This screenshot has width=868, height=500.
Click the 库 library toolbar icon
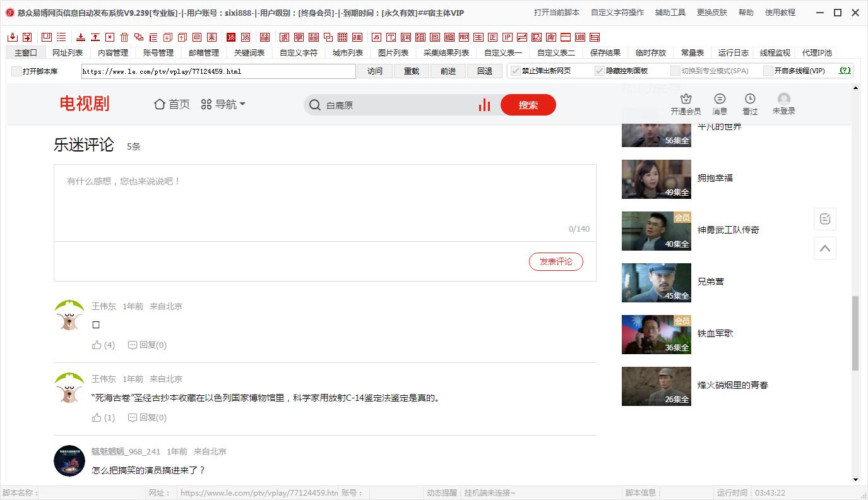(x=551, y=37)
